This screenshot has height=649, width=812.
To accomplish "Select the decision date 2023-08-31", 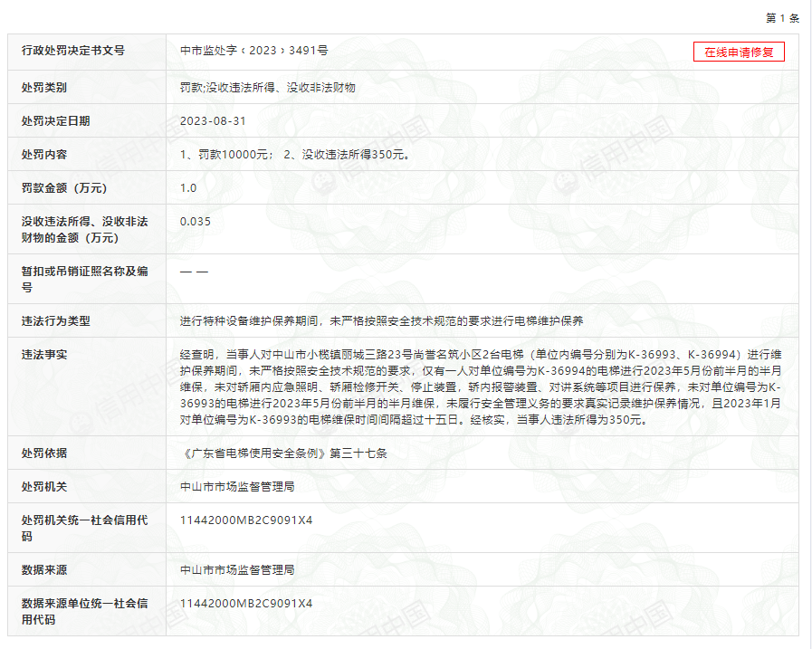I will 213,120.
